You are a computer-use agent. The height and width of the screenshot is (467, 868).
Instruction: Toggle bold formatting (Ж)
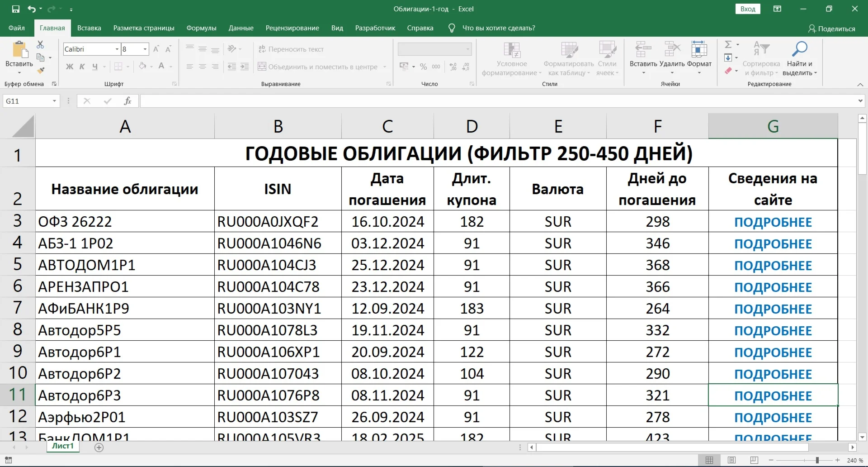tap(69, 67)
